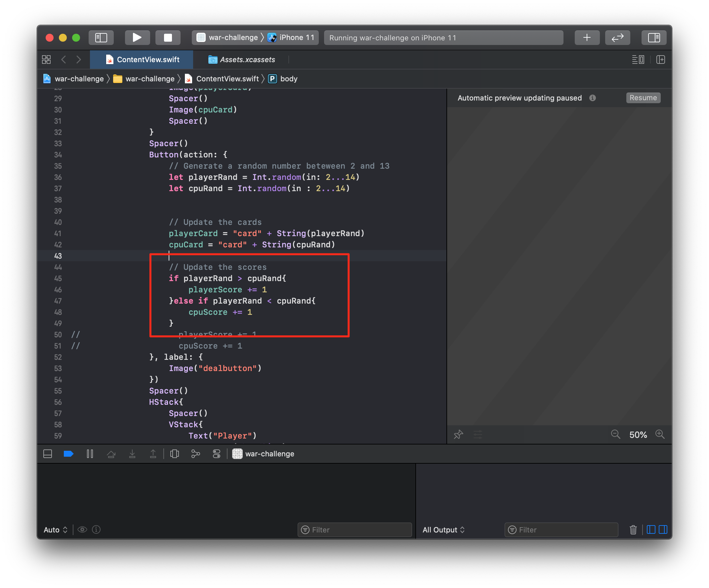The height and width of the screenshot is (588, 709).
Task: Zoom in the preview canvas
Action: [660, 435]
